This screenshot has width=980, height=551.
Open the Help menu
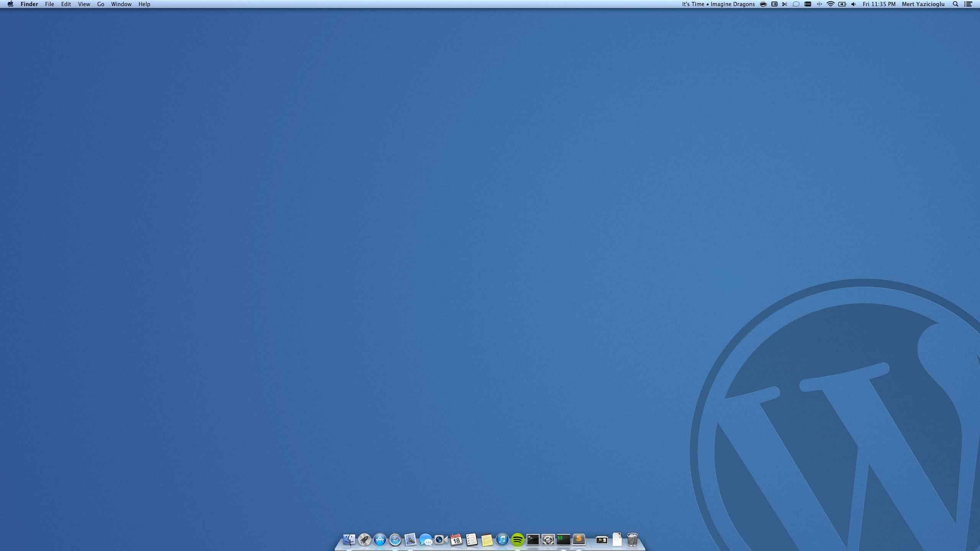[x=144, y=4]
